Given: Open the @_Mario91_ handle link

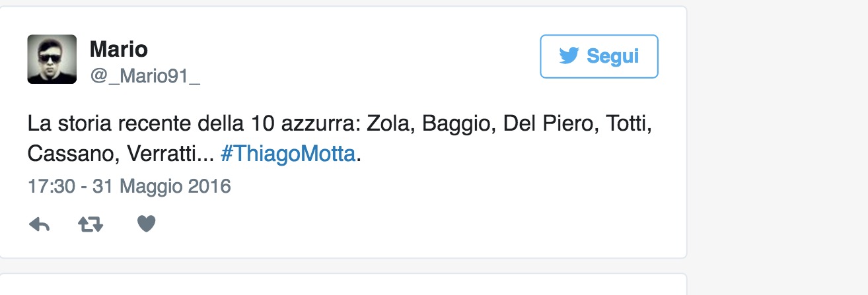Looking at the screenshot, I should click(x=145, y=77).
